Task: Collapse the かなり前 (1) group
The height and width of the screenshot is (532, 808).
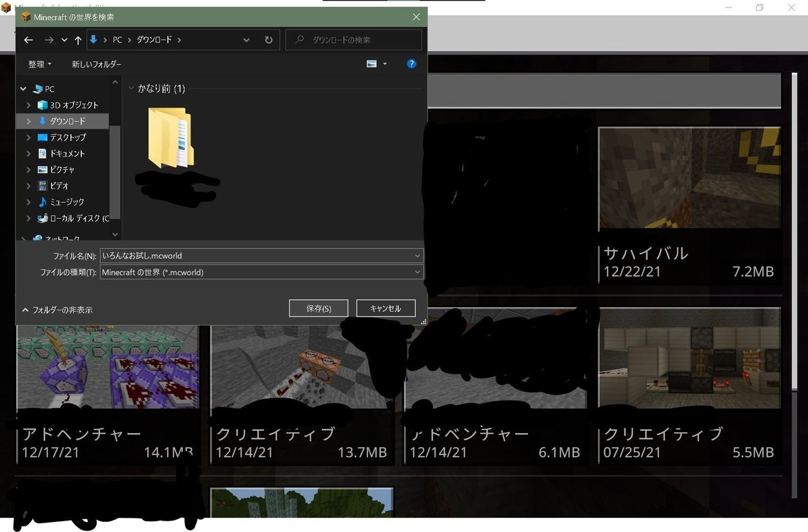Action: 131,89
